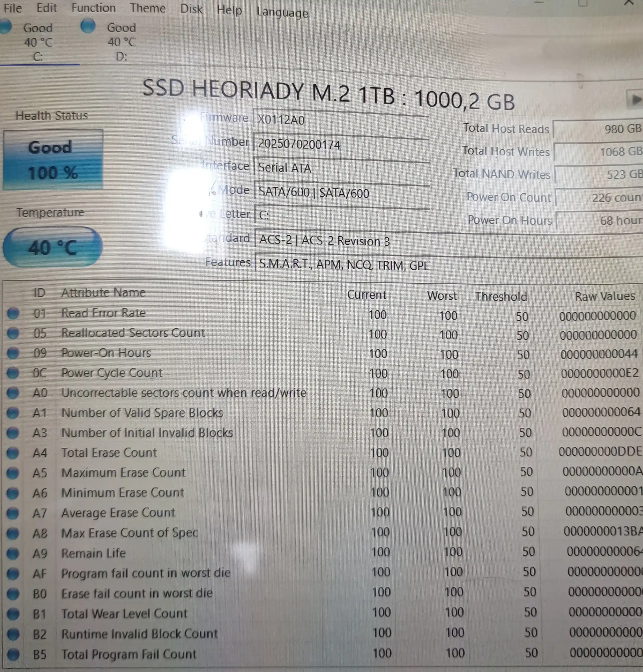Image resolution: width=643 pixels, height=672 pixels.
Task: Click the Power On Hours value field
Action: pyautogui.click(x=600, y=221)
